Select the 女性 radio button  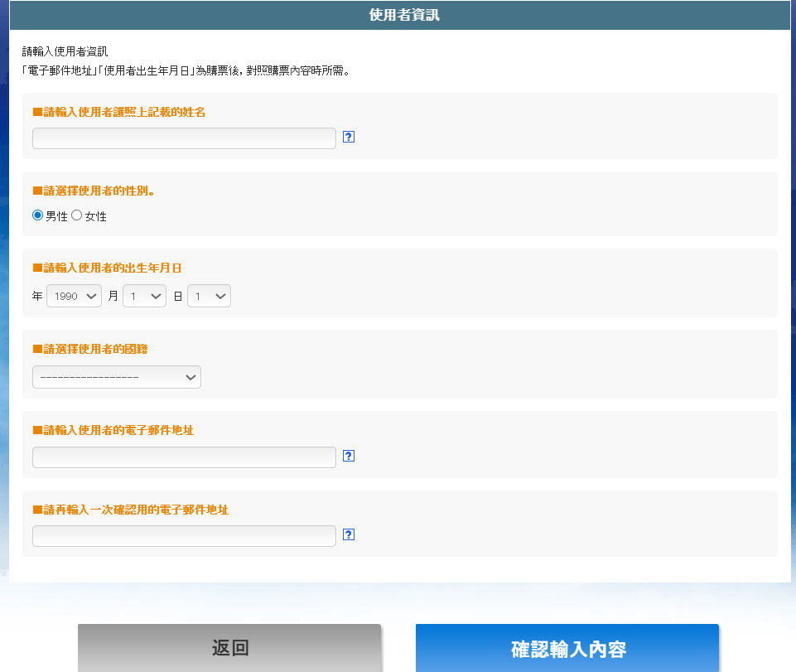[77, 215]
